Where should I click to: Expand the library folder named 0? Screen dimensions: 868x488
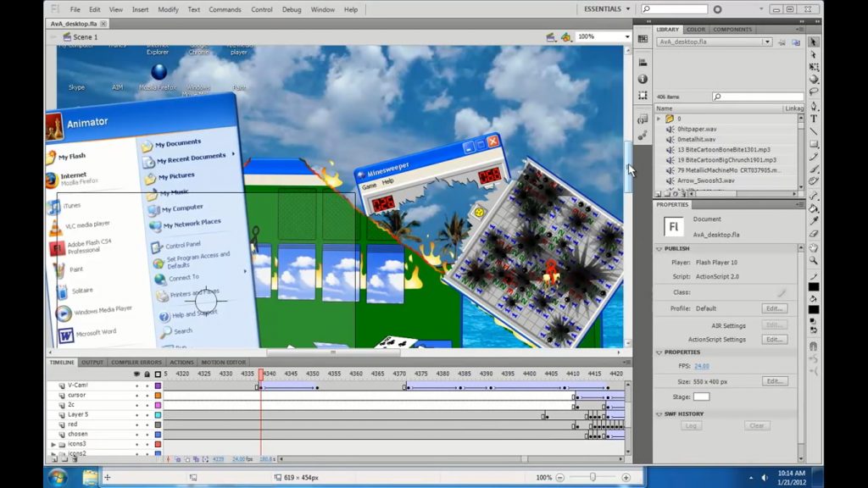pyautogui.click(x=659, y=119)
